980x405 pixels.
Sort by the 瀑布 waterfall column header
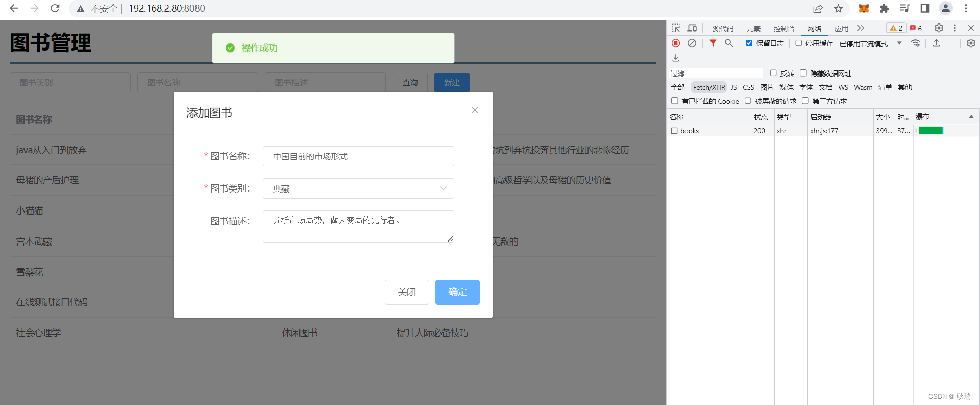coord(946,116)
